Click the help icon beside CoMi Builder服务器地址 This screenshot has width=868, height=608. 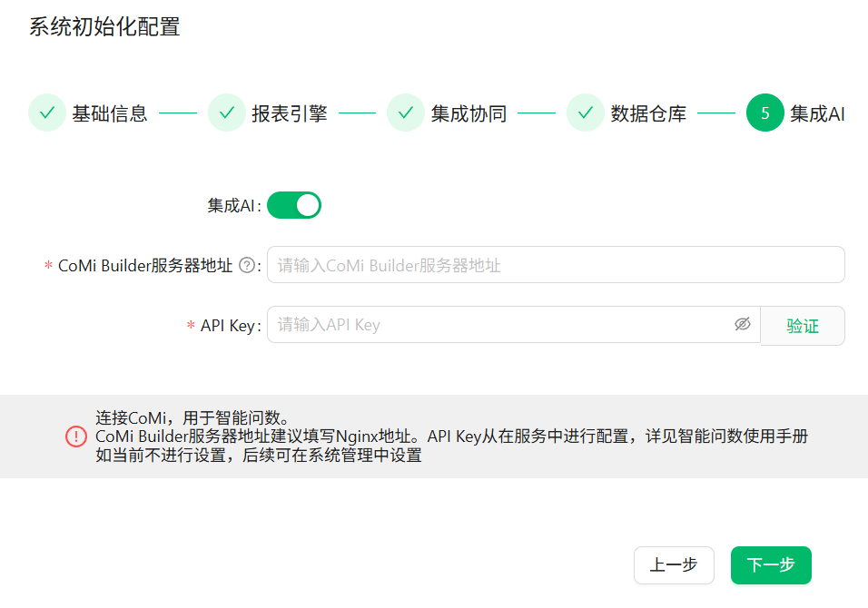(x=245, y=266)
